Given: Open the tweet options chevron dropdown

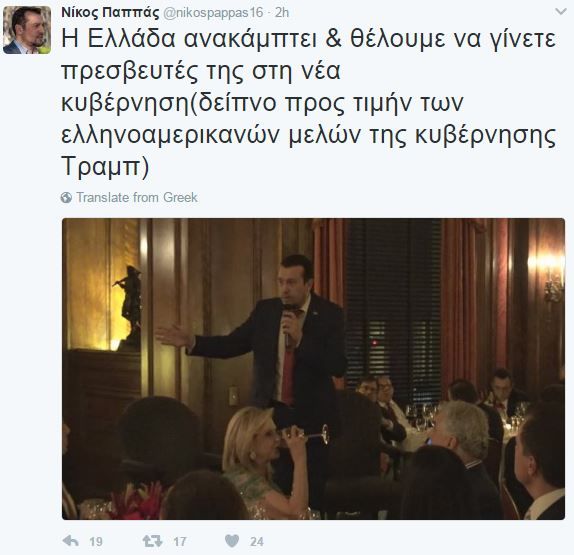Looking at the screenshot, I should click(561, 12).
